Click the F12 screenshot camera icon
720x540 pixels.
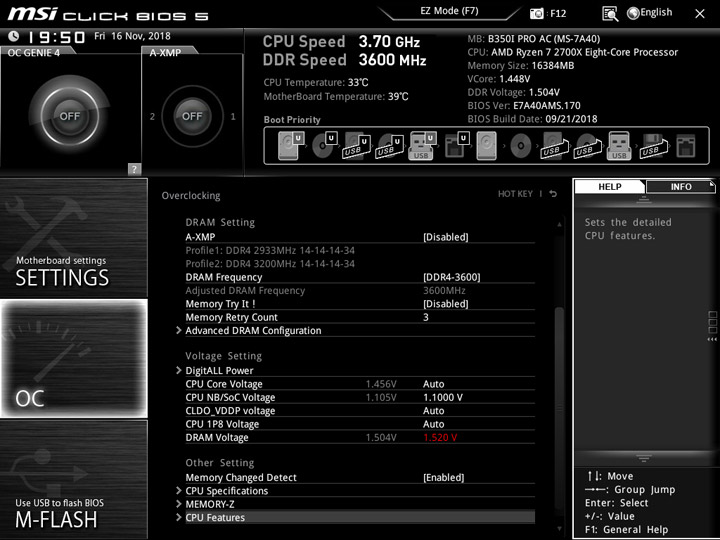coord(536,14)
